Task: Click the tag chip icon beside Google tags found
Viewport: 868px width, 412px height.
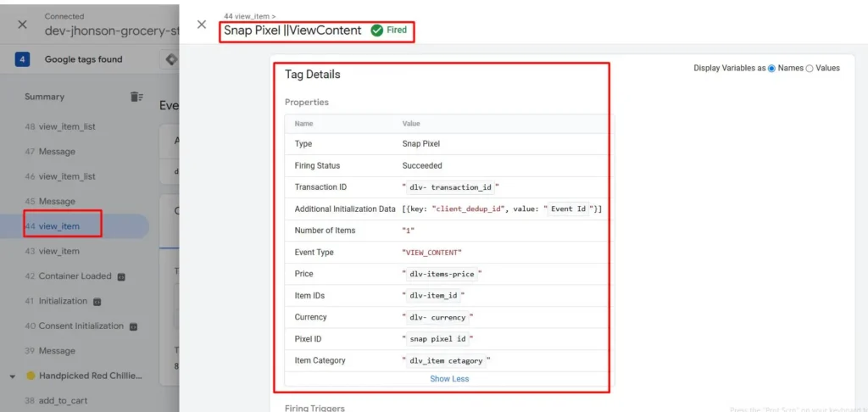Action: [x=171, y=59]
